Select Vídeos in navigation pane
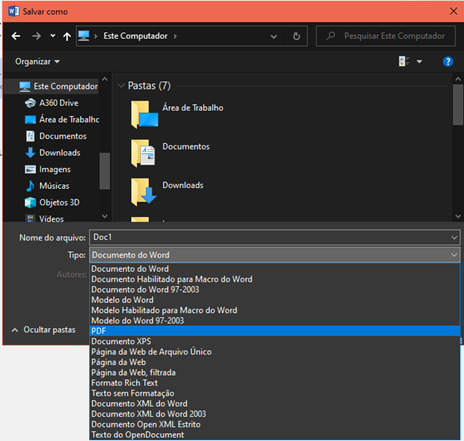This screenshot has height=441, width=464. point(44,219)
